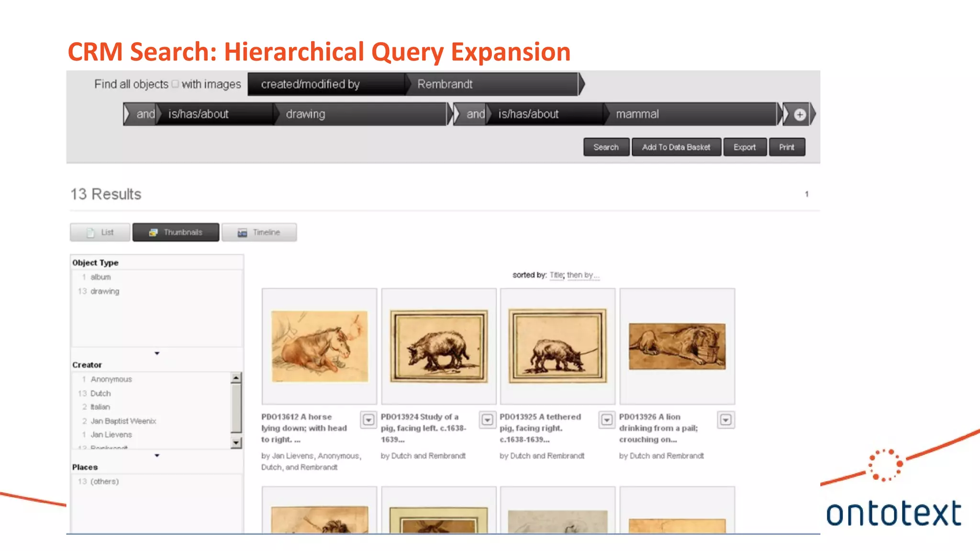Click sort by Title link

pyautogui.click(x=556, y=275)
